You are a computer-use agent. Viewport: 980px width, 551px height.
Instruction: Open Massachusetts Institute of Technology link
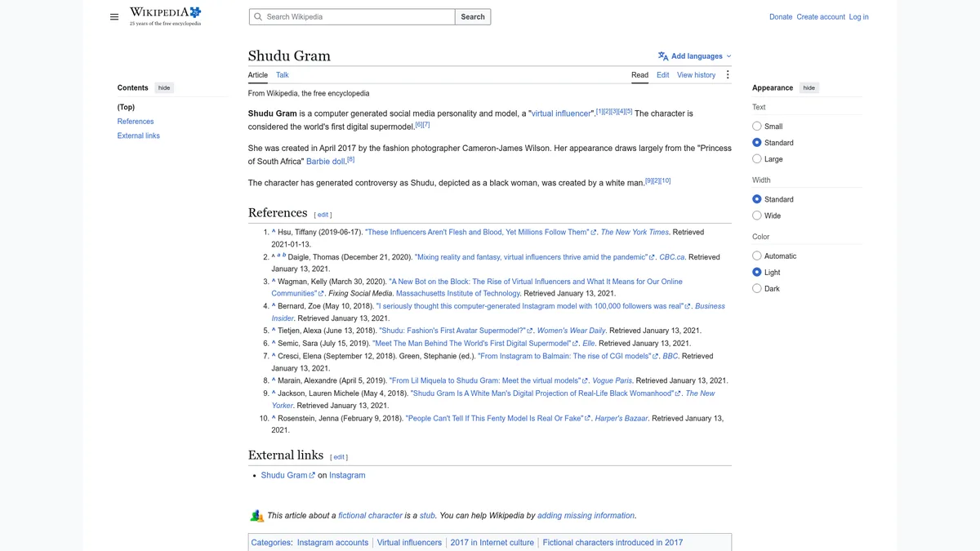[458, 294]
